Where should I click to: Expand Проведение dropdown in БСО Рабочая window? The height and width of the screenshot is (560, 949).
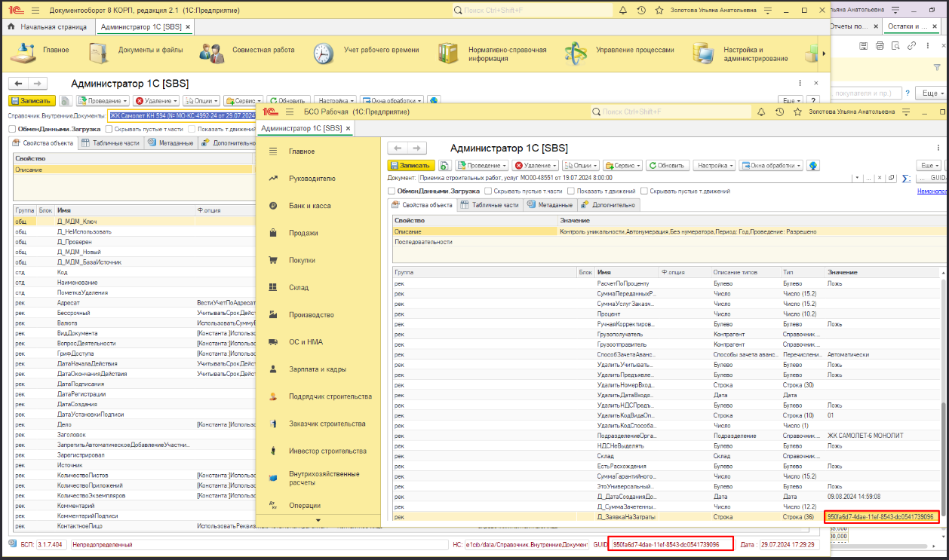[481, 165]
